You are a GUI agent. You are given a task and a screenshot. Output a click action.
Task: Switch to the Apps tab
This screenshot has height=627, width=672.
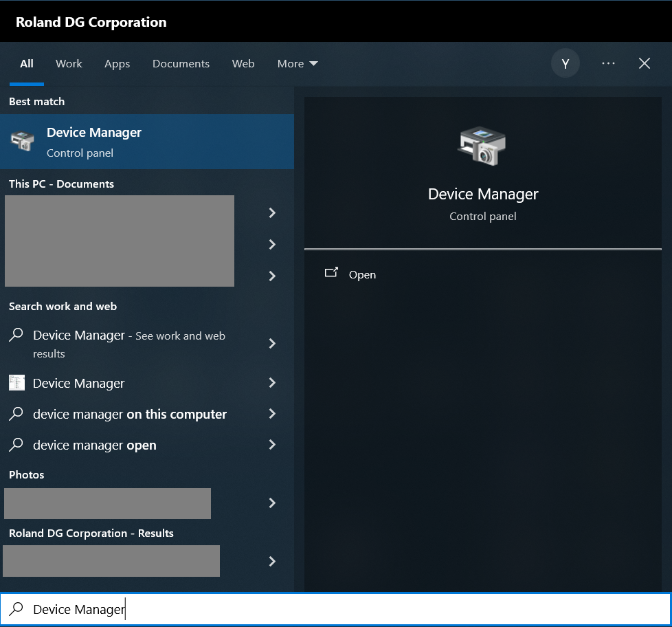pyautogui.click(x=117, y=64)
